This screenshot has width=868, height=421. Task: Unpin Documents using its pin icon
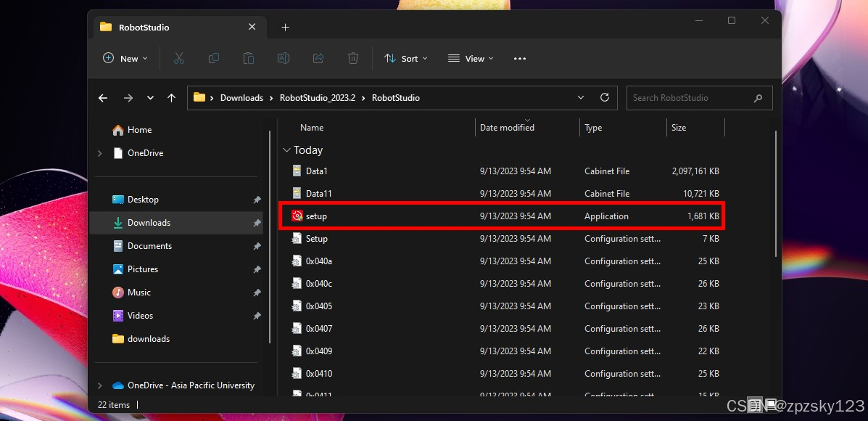coord(257,246)
